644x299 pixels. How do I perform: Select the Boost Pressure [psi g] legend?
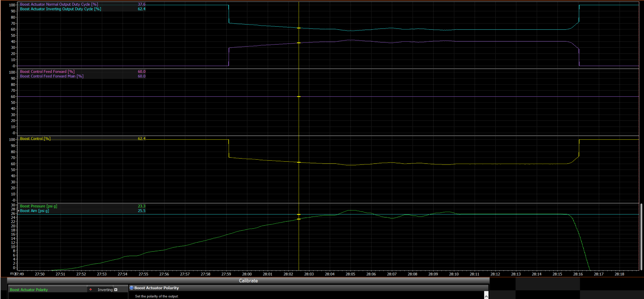pos(38,206)
